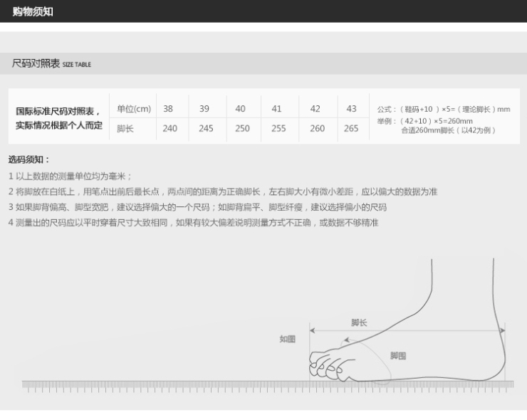Click note 2 about measuring on 白纸
Viewport: 527px width, 420px height.
223,192
